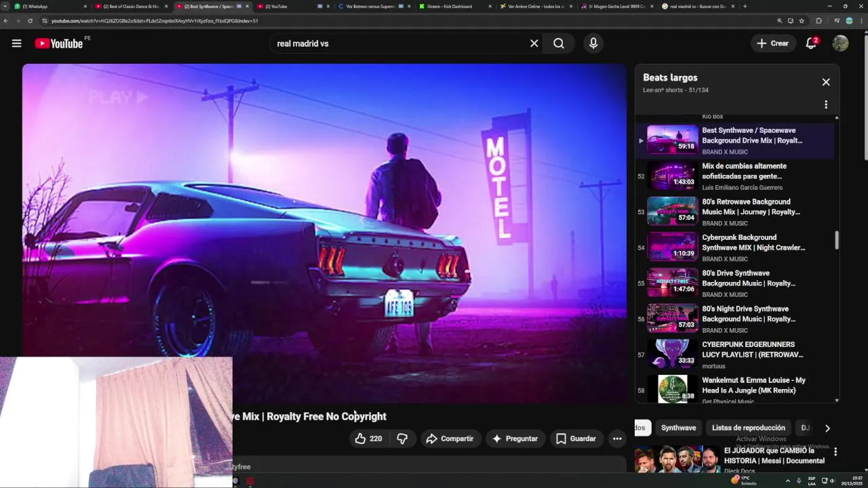Viewport: 868px width, 488px height.
Task: Play 80's Retrowave Background Music Mix Journey
Action: [735, 212]
